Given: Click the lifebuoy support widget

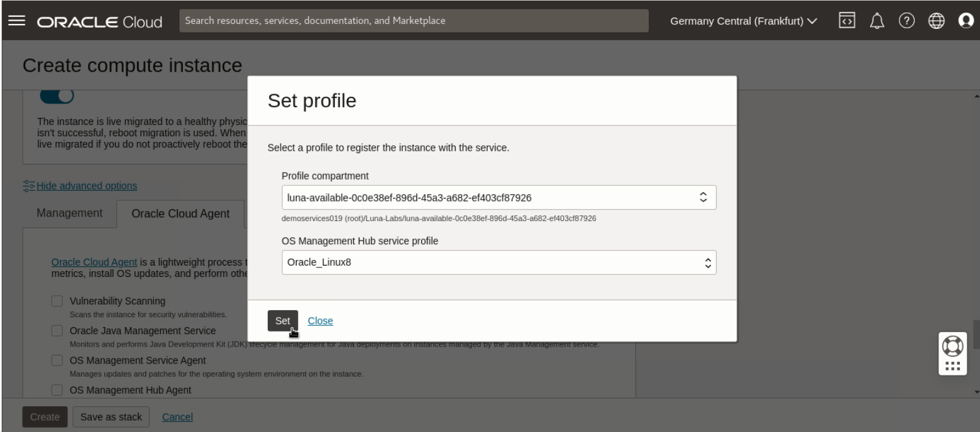Looking at the screenshot, I should tap(952, 345).
